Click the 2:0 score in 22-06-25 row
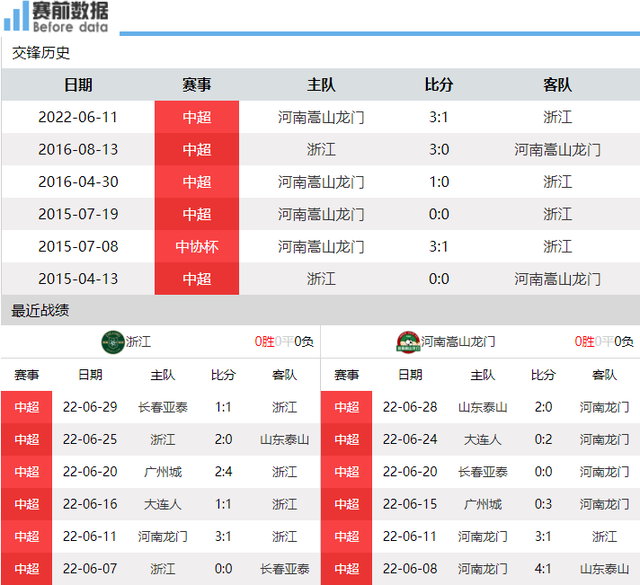The width and height of the screenshot is (640, 585). click(x=223, y=439)
